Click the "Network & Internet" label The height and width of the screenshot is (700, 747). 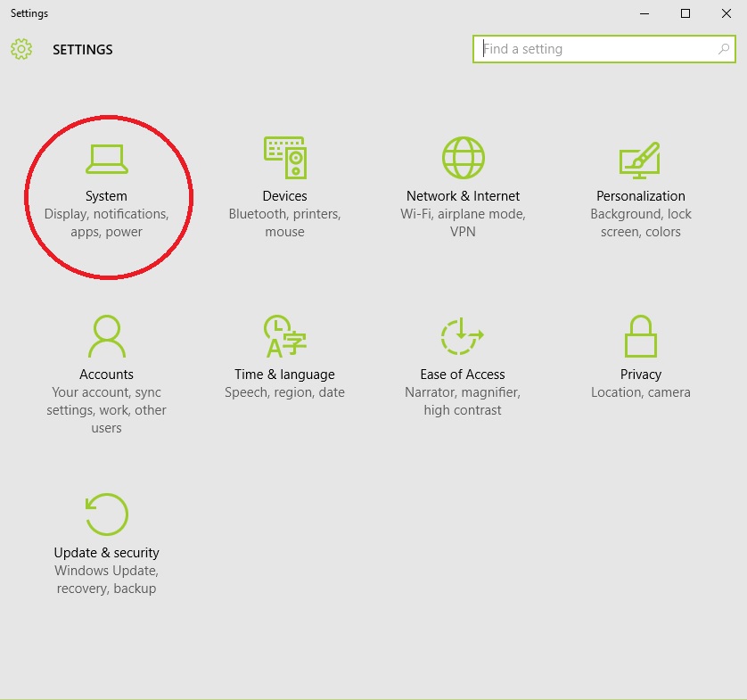click(x=463, y=196)
